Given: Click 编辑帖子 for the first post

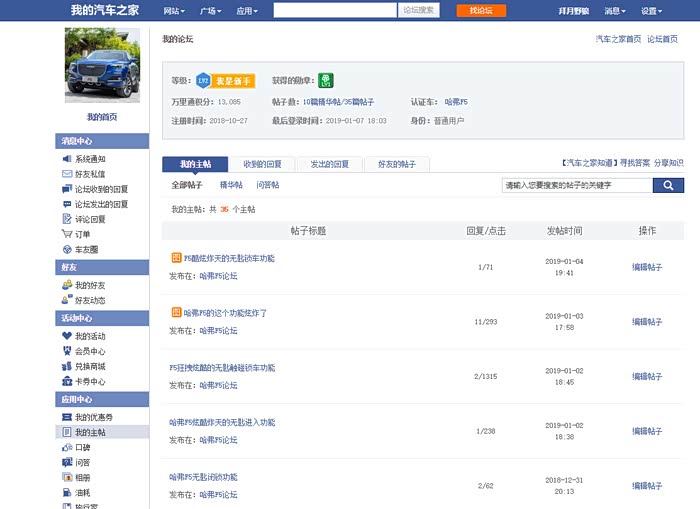Looking at the screenshot, I should point(647,267).
